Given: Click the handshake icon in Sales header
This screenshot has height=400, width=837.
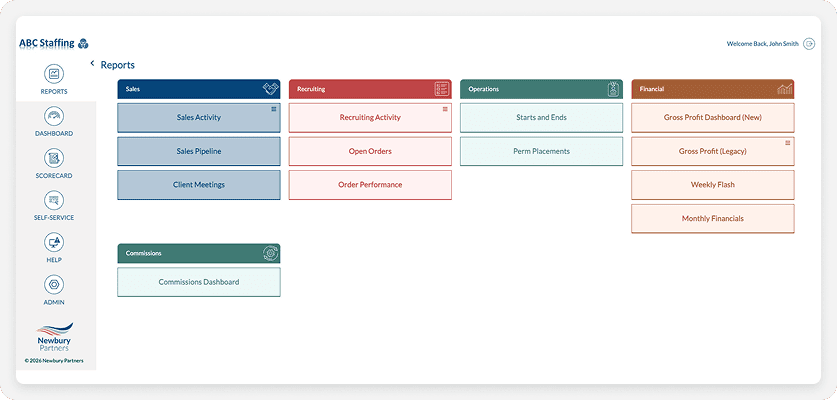Looking at the screenshot, I should (271, 89).
